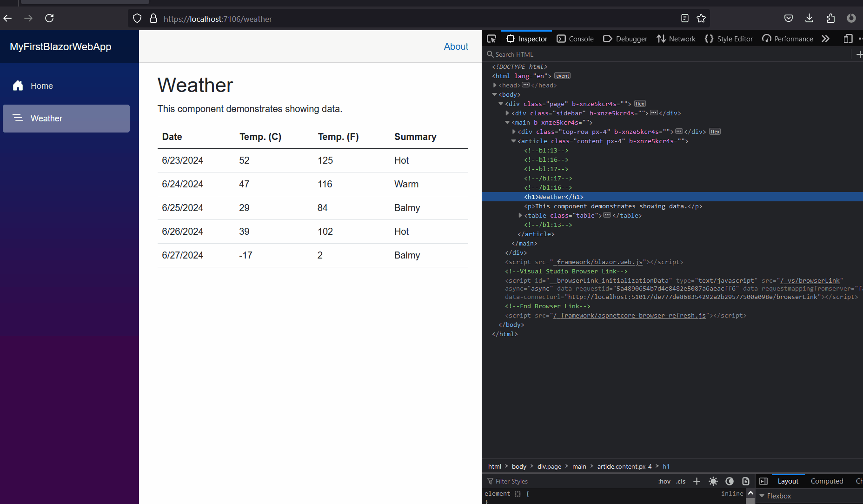Expand the head element node
This screenshot has width=863, height=504.
click(495, 85)
